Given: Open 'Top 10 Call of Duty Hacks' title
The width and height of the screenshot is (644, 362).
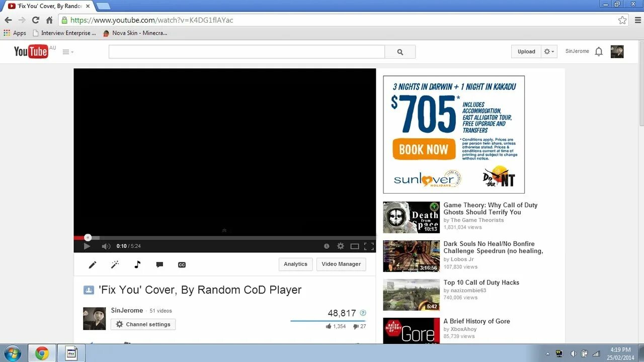Looking at the screenshot, I should (x=481, y=283).
